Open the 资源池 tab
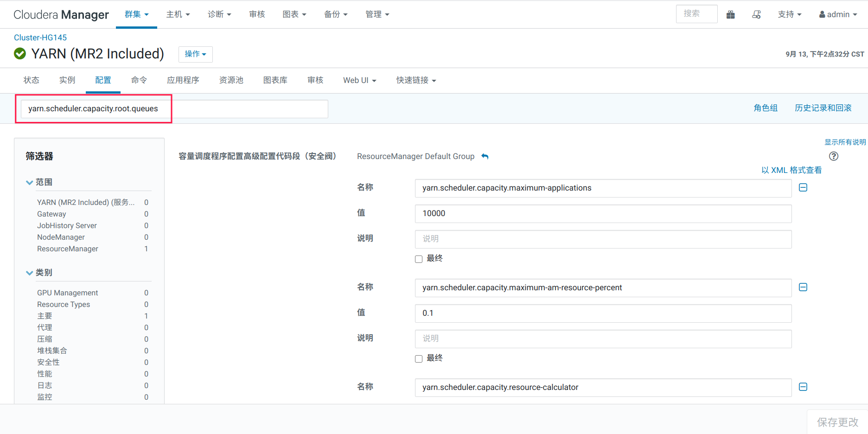Viewport: 868px width, 434px height. 231,80
